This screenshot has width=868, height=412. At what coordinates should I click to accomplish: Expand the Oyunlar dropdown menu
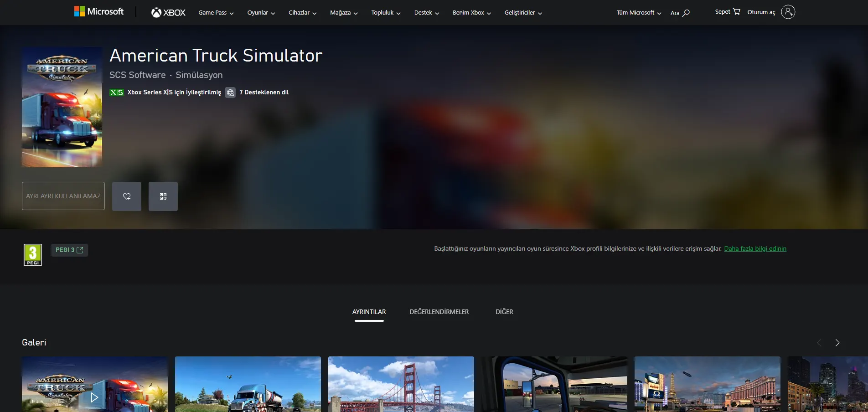[x=261, y=13]
